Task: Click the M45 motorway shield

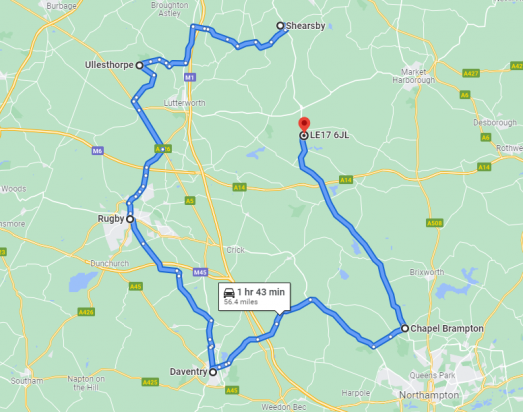Action: (x=200, y=272)
